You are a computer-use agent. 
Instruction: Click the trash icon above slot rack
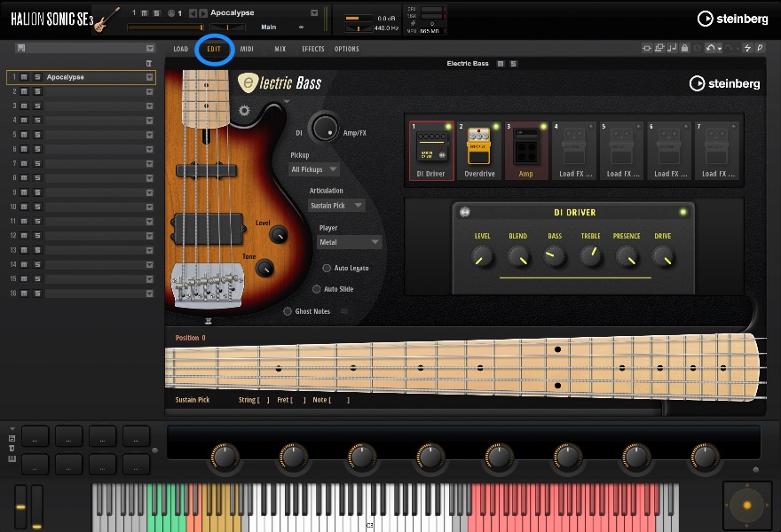[149, 63]
